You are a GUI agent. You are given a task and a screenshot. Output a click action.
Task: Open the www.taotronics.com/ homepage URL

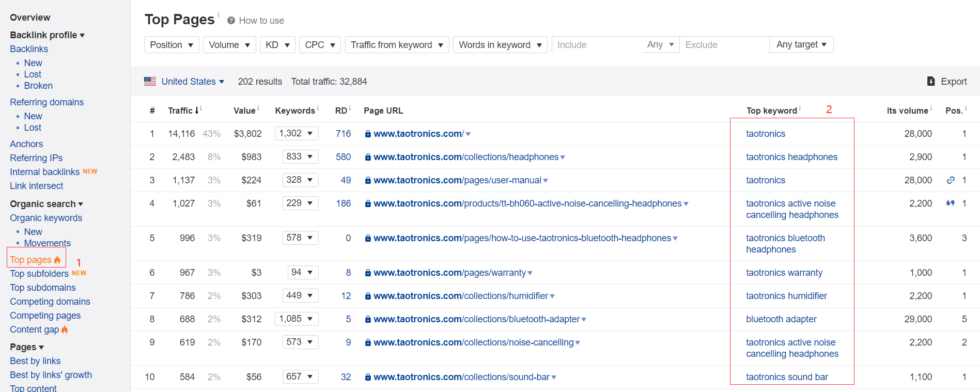(x=418, y=134)
